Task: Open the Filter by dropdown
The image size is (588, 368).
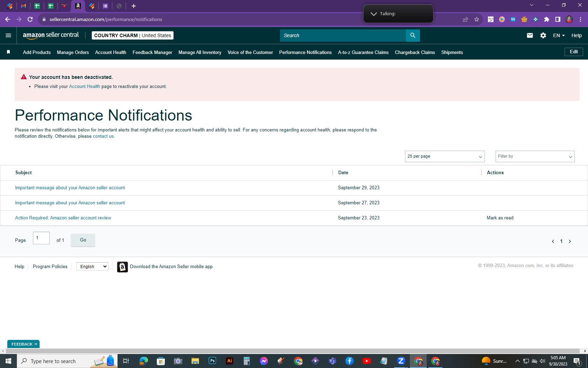Action: [535, 156]
